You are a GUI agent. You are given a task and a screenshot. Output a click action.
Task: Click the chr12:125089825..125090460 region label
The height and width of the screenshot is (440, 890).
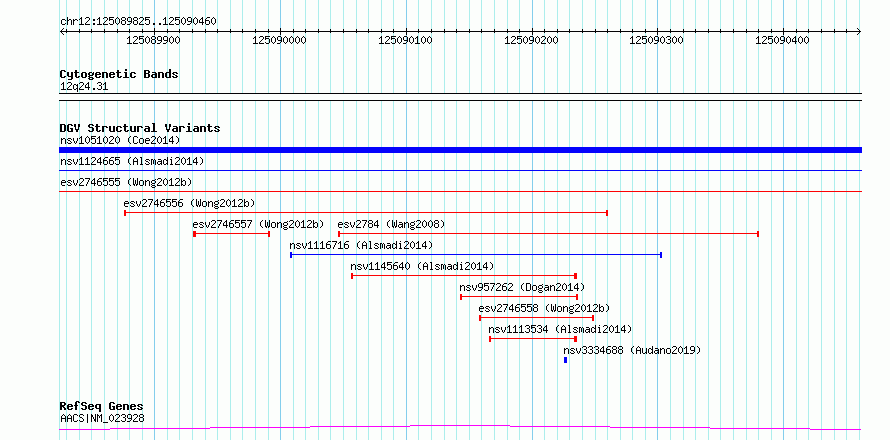coord(138,22)
